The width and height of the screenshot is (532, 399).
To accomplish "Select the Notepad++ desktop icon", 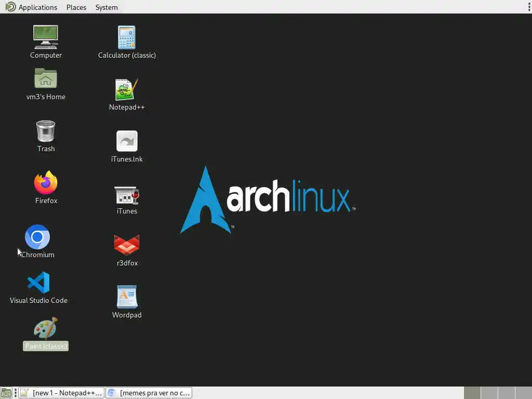I will (x=127, y=89).
